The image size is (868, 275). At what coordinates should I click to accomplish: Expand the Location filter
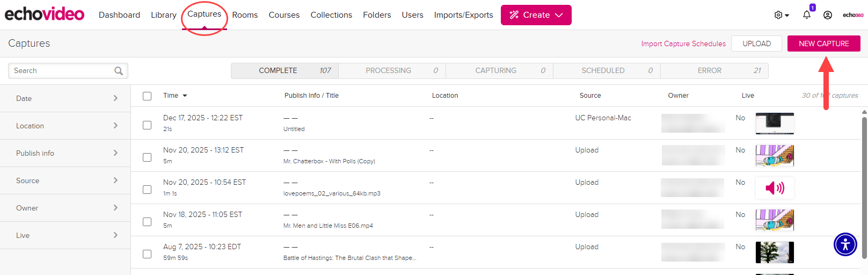pos(65,126)
